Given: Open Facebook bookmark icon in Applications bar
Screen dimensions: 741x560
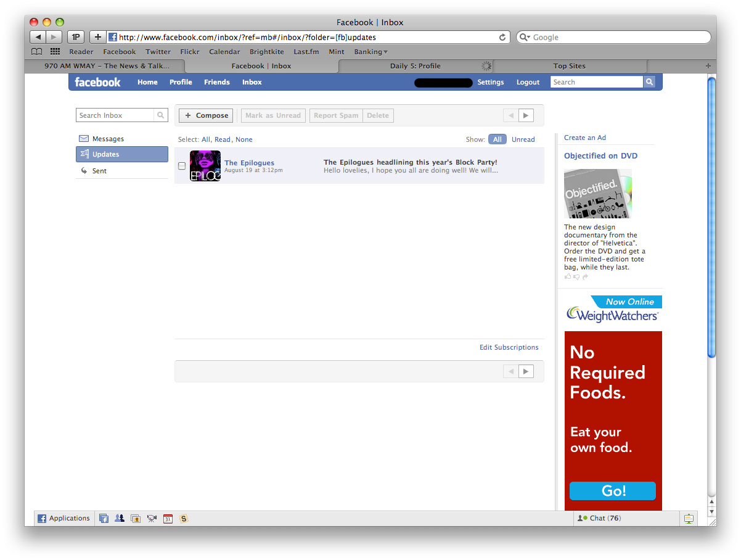Looking at the screenshot, I should [104, 519].
